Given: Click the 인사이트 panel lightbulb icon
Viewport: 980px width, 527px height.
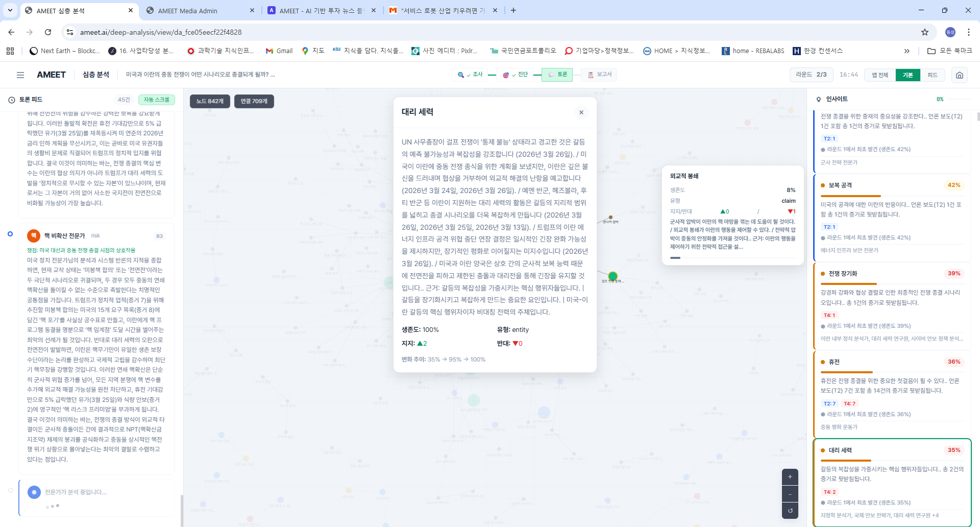Looking at the screenshot, I should click(819, 99).
